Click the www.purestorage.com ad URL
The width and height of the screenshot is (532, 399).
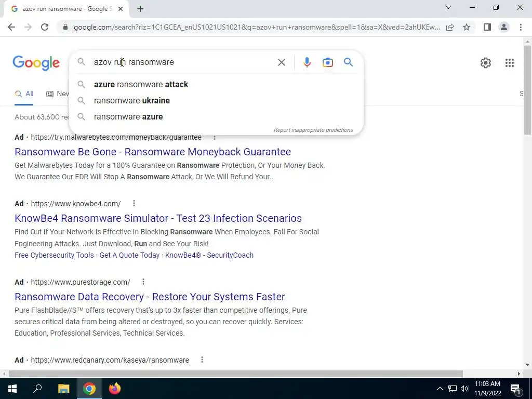(x=81, y=282)
